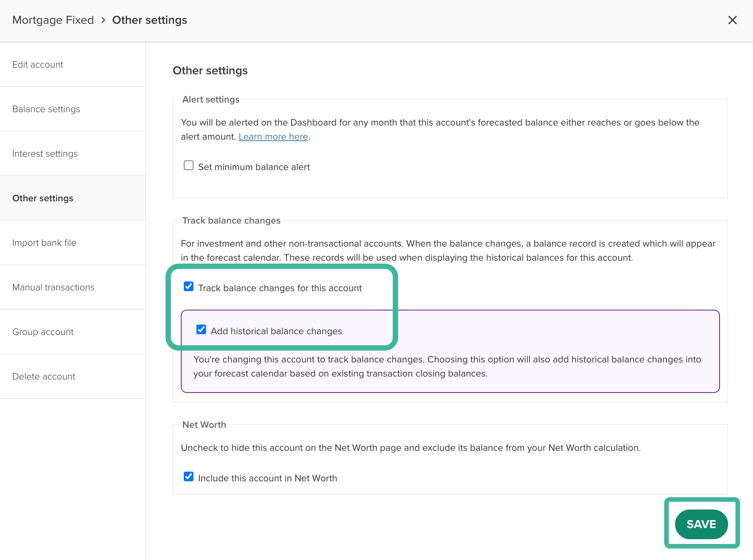Open Edit account in sidebar
Image resolution: width=753 pixels, height=560 pixels.
pyautogui.click(x=38, y=65)
